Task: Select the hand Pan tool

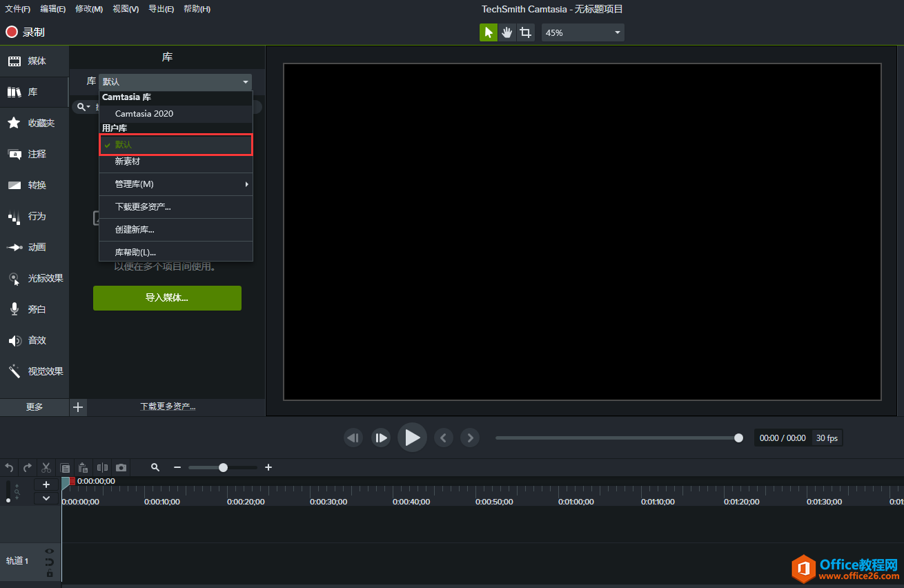Action: click(x=507, y=32)
